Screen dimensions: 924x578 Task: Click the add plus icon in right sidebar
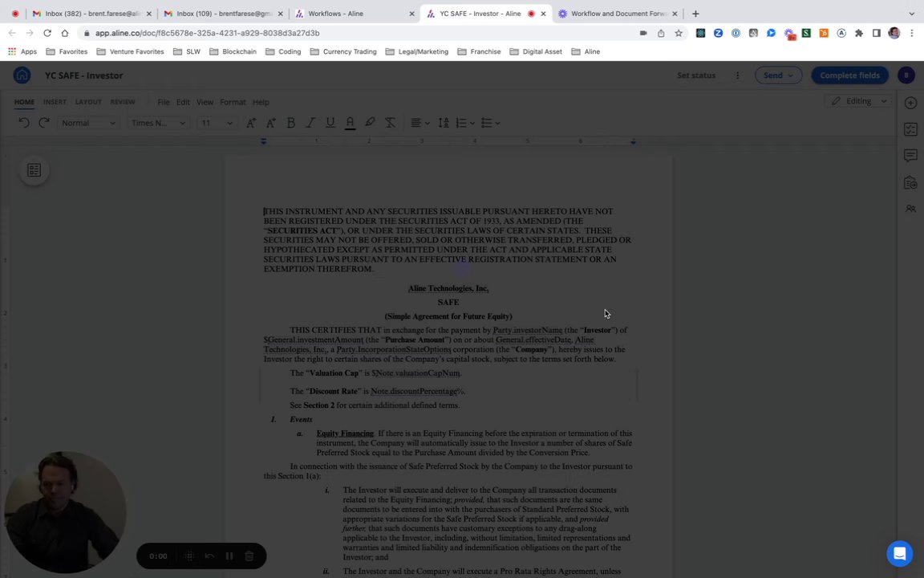pos(910,104)
